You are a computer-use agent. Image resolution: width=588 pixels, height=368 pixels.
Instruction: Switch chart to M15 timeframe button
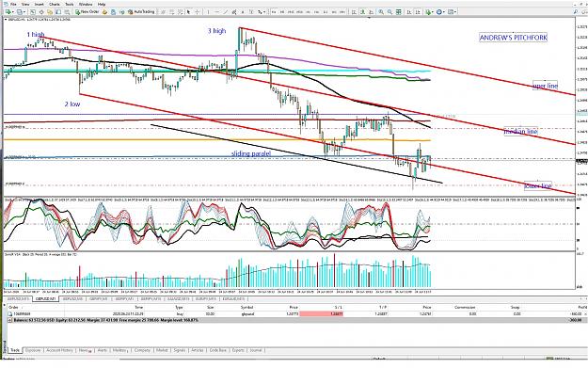click(x=291, y=12)
